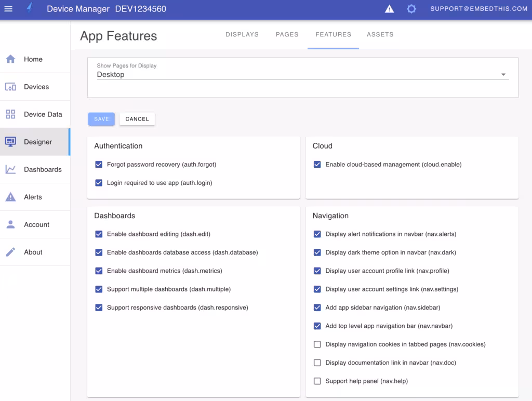Click the alert triangle icon in navbar
Screen dimensions: 532x401
[390, 9]
